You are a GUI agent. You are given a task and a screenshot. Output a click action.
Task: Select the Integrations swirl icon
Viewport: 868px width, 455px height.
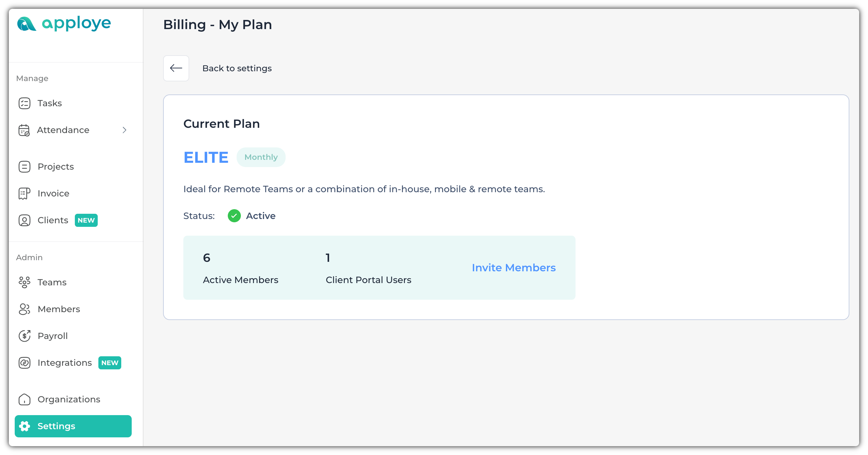pyautogui.click(x=24, y=362)
